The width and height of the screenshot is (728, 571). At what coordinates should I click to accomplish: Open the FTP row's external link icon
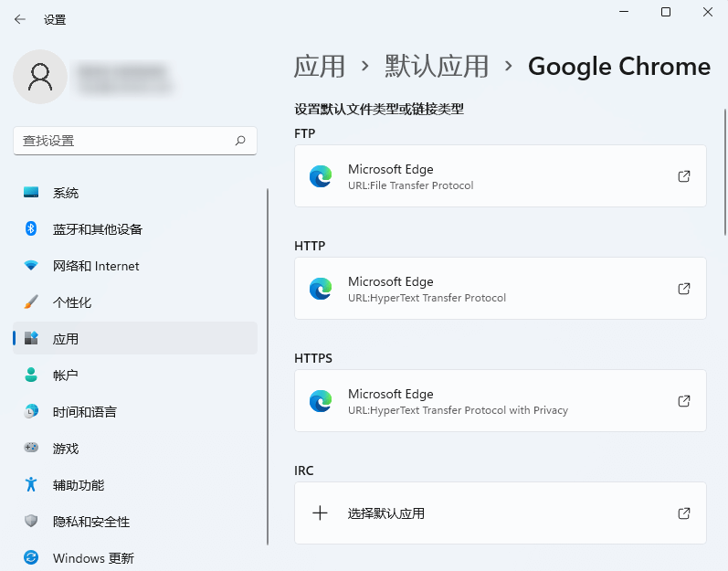[684, 176]
